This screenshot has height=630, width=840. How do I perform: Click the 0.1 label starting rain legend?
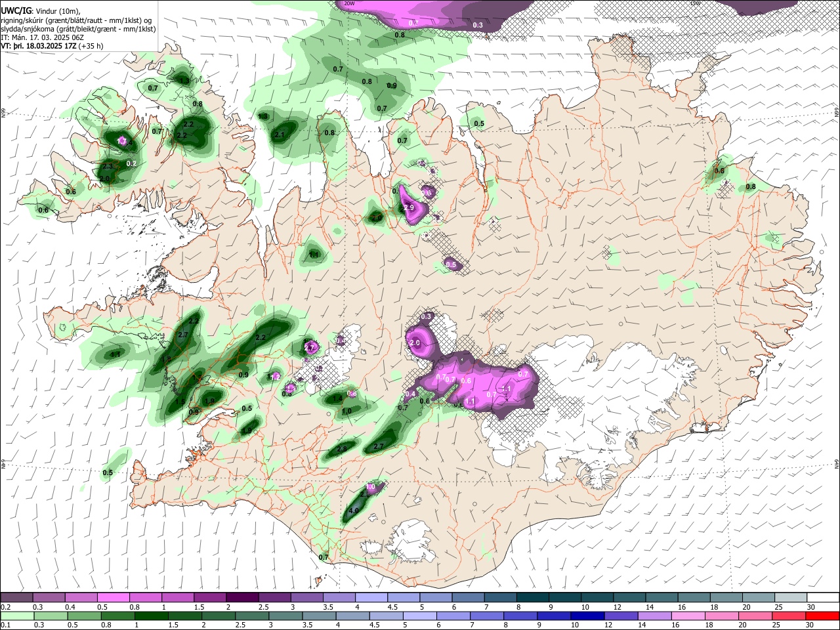point(6,625)
